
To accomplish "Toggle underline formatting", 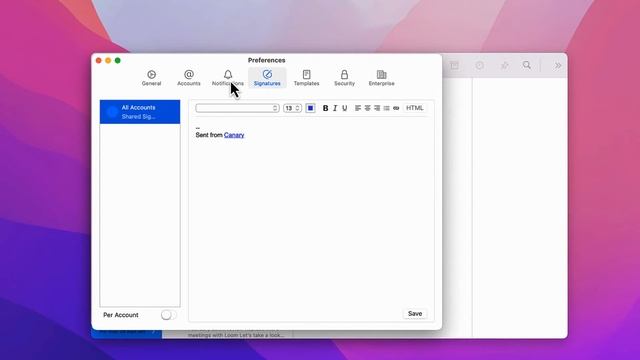I will coord(345,108).
